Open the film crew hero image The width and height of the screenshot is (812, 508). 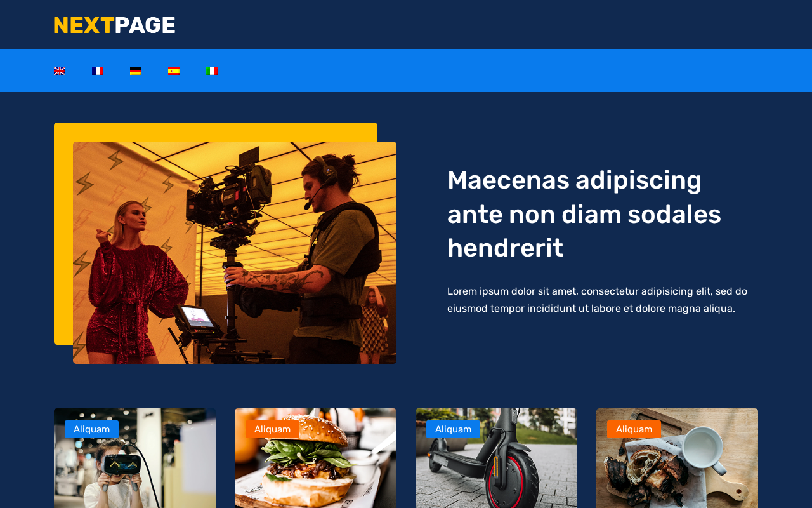(235, 253)
